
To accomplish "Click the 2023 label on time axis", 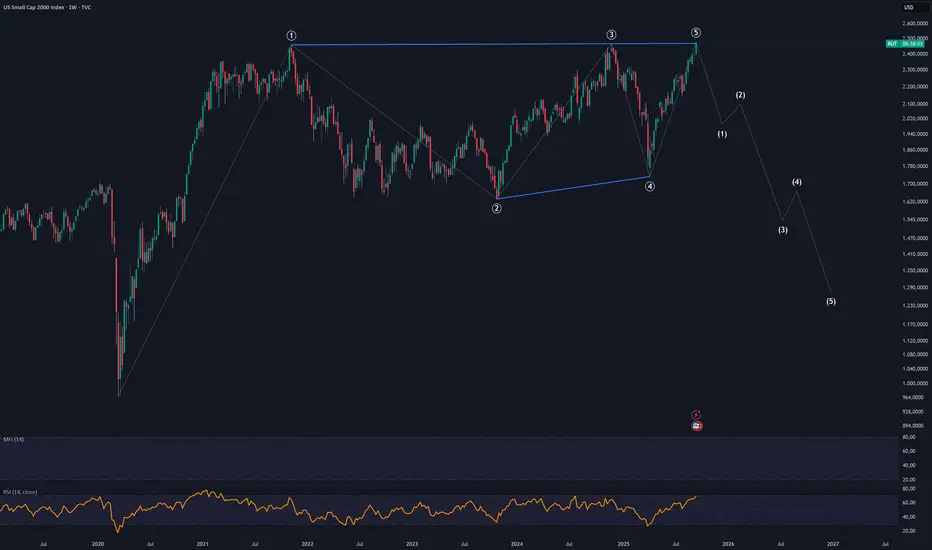I will (x=412, y=543).
